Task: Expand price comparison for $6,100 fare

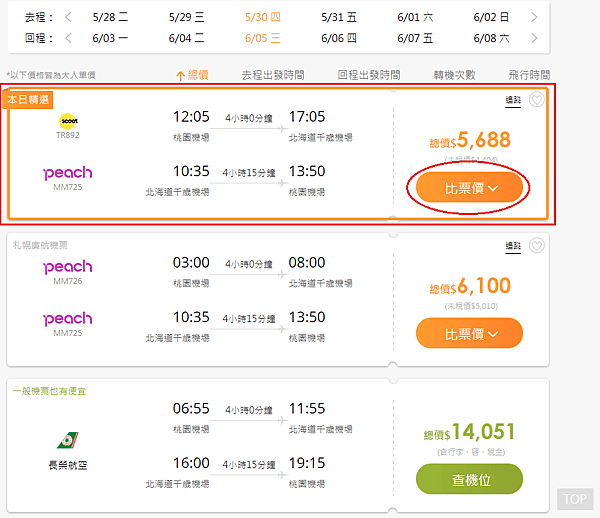Action: (469, 332)
